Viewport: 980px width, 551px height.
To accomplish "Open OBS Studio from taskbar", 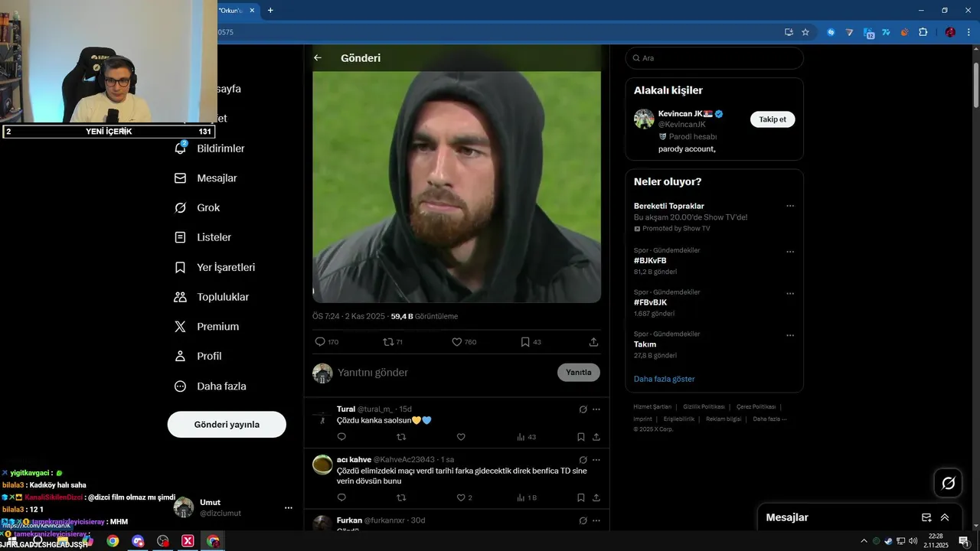I will (162, 541).
